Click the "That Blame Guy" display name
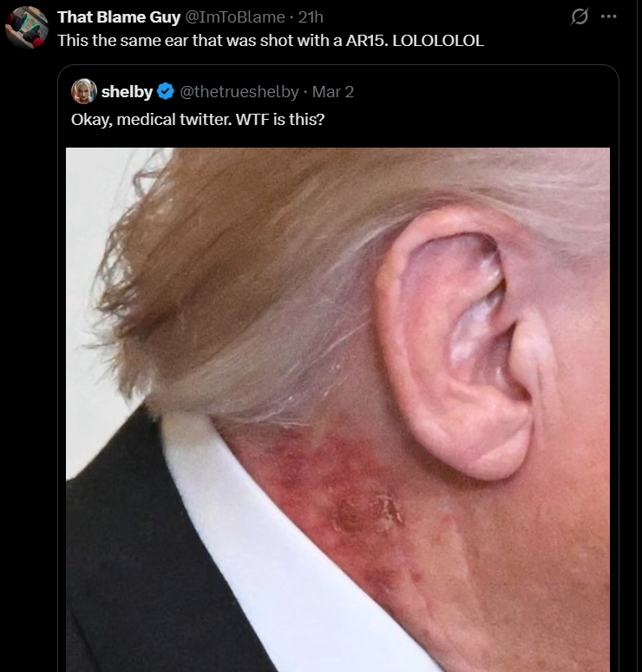The image size is (642, 672). [x=119, y=17]
